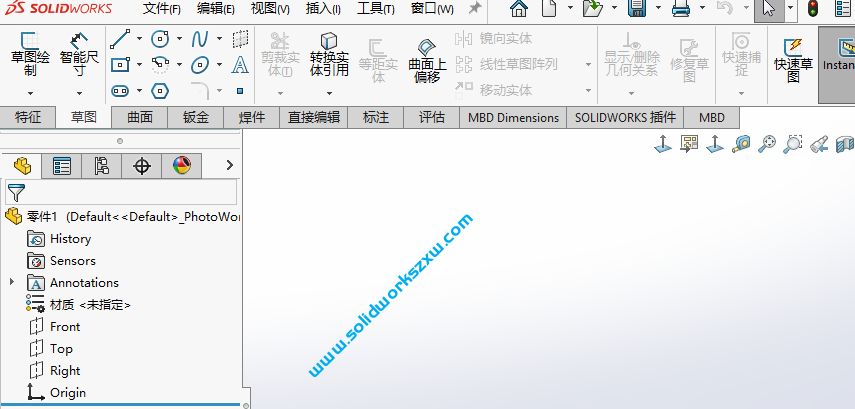855x409 pixels.
Task: Switch to the MBD Dimensions tab
Action: 514,117
